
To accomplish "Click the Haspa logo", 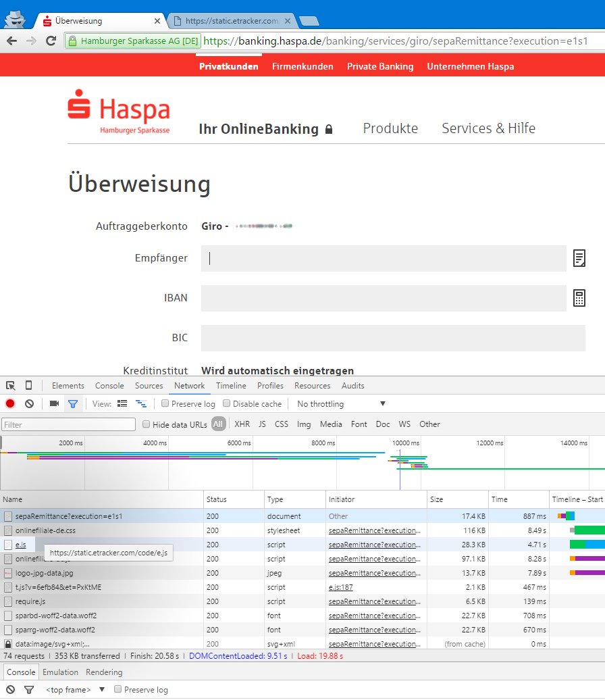I will 119,111.
